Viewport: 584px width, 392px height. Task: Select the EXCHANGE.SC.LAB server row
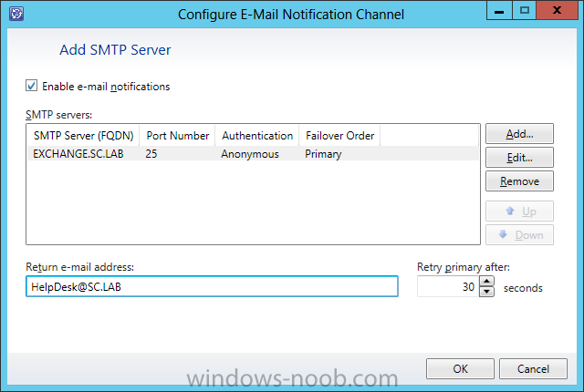pos(253,153)
